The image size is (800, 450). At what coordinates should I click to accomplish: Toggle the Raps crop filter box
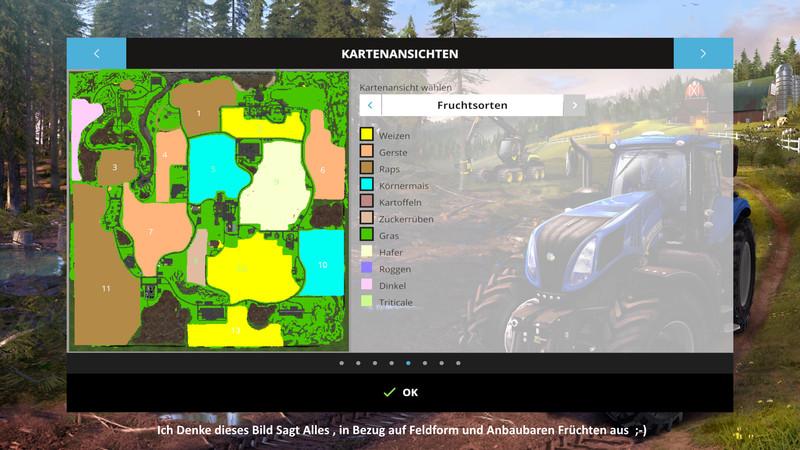(367, 168)
